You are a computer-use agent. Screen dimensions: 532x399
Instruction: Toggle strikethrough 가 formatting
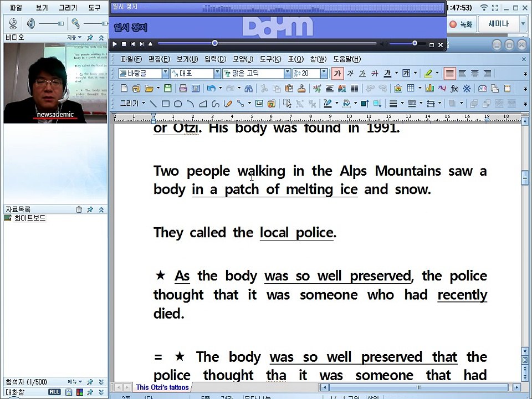375,73
